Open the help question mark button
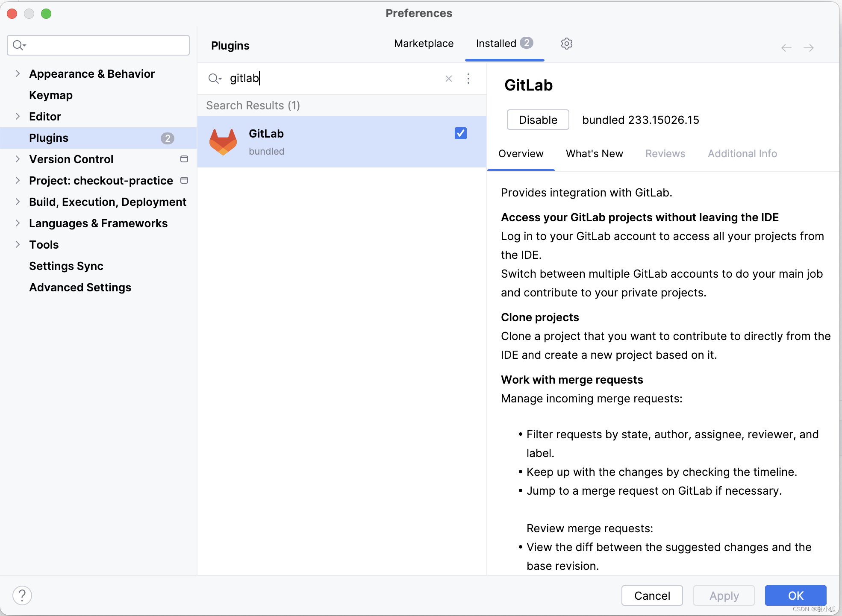 point(22,595)
